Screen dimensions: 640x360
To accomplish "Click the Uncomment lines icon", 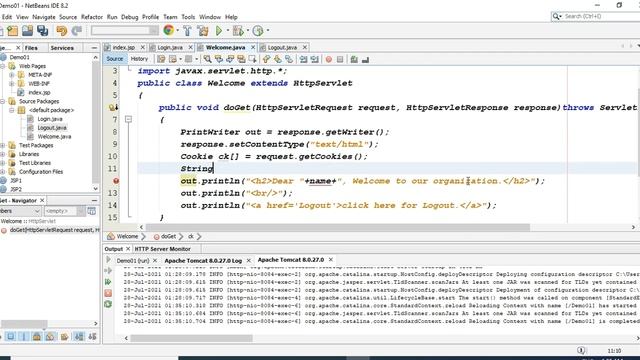I will [365, 60].
